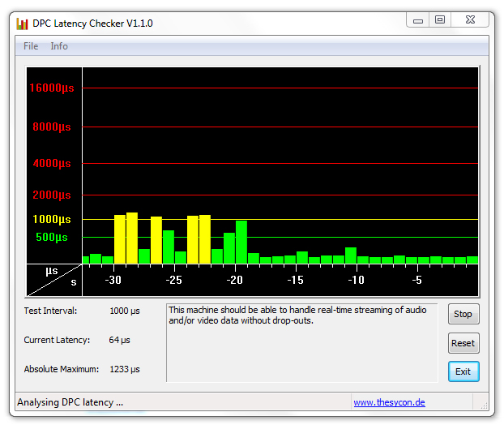Click the 'Analysing DPC latency' status bar text

70,402
